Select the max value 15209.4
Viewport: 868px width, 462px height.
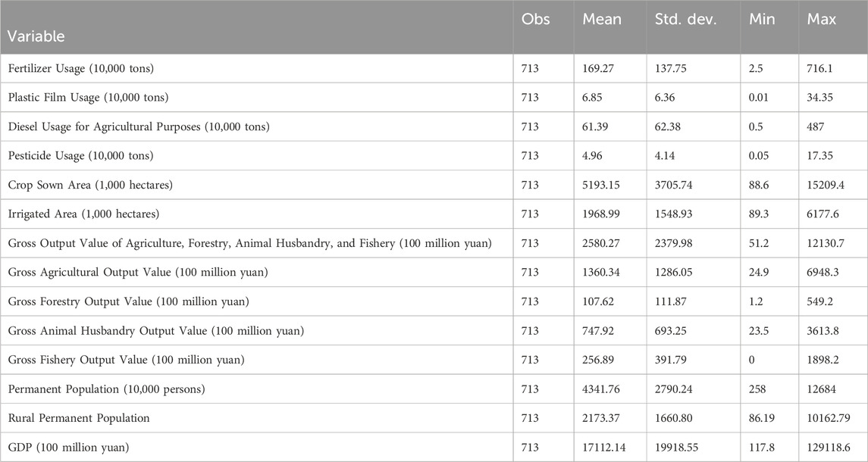pos(826,185)
